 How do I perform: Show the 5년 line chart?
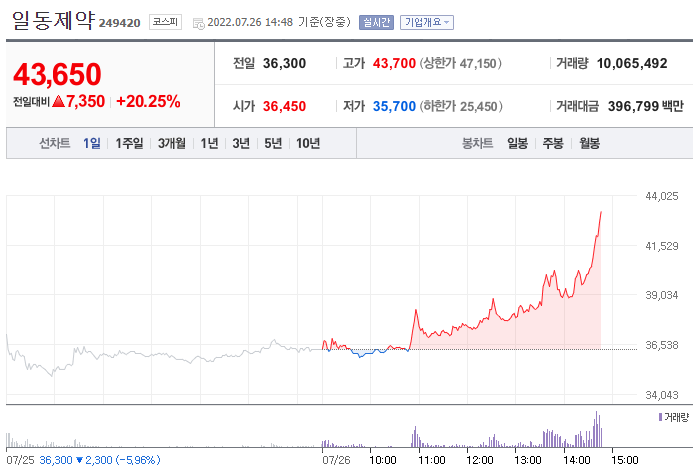tap(273, 143)
